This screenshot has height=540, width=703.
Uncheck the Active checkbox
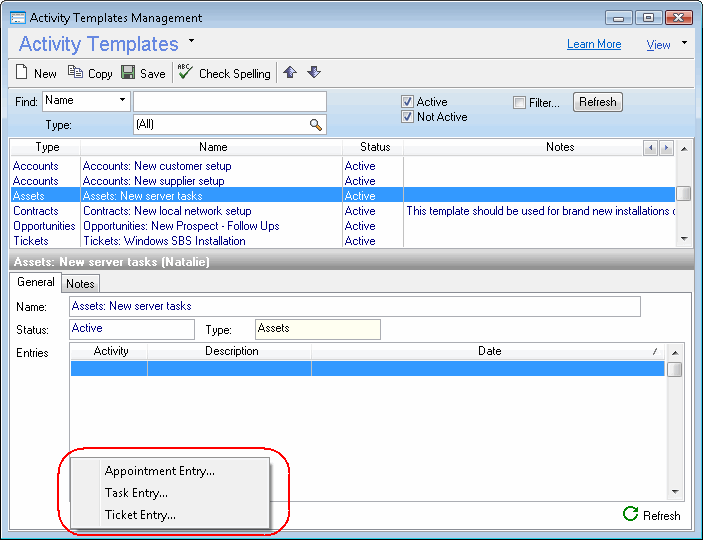[408, 102]
